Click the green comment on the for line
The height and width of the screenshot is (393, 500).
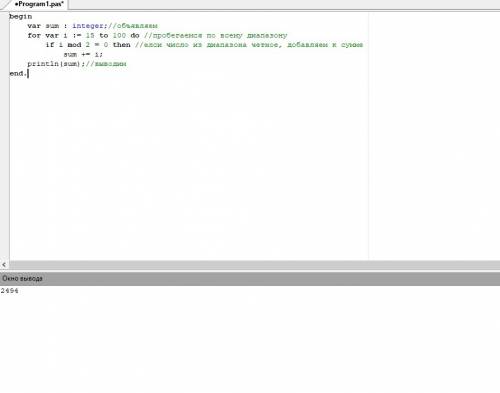pyautogui.click(x=215, y=35)
